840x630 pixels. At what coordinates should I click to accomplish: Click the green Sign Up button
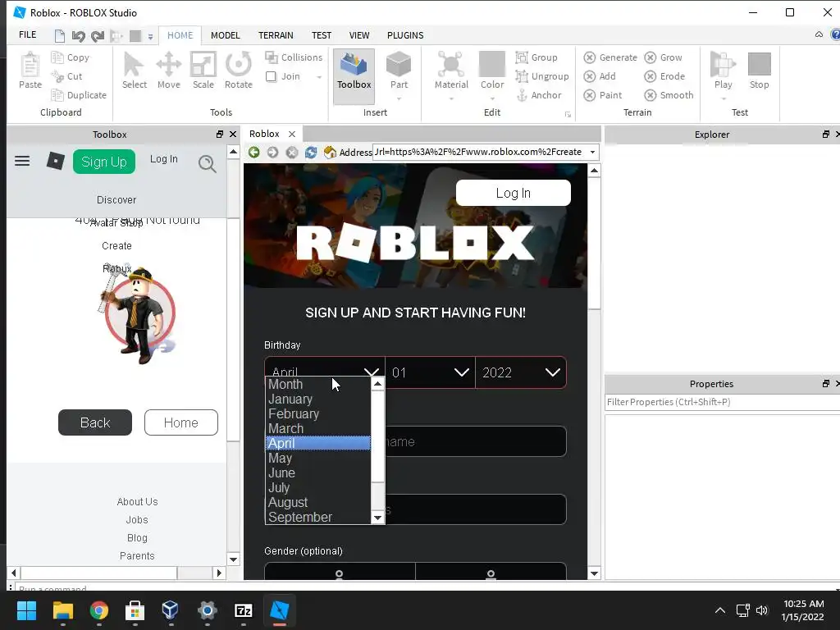pyautogui.click(x=104, y=162)
